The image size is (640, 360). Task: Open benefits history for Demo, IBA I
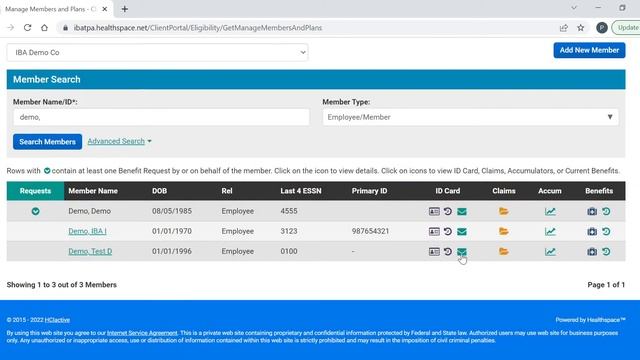(606, 231)
